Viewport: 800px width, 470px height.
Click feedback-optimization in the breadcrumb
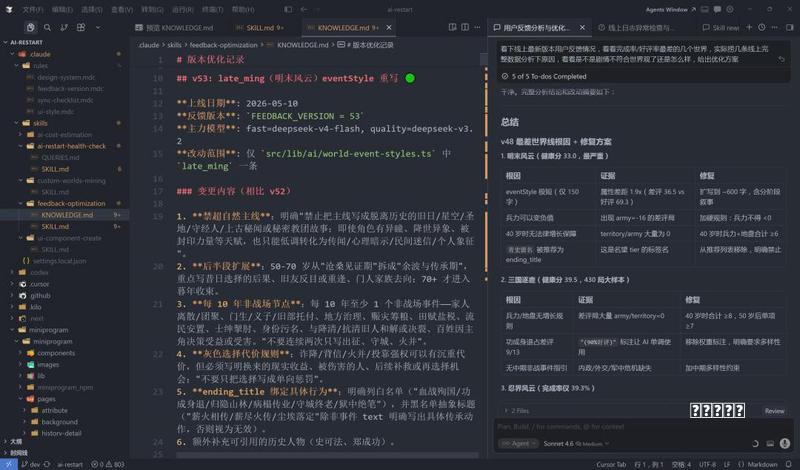coord(223,45)
